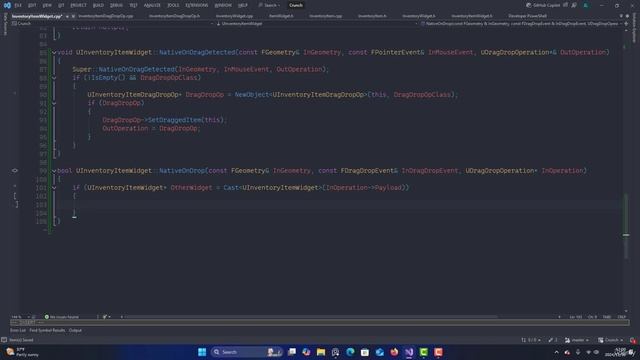Image resolution: width=640 pixels, height=360 pixels.
Task: Open the Extensions menu
Action: pos(197,5)
